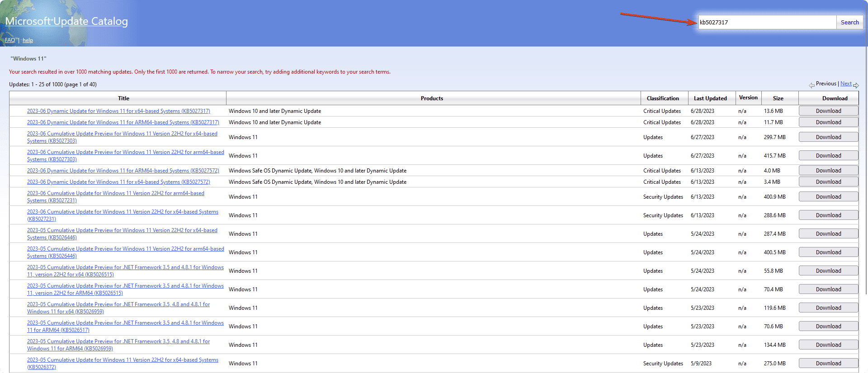Select 'Windows Safe OS Dynamic Update' text for KB5027572 ARM64
Image resolution: width=868 pixels, height=373 pixels.
270,171
